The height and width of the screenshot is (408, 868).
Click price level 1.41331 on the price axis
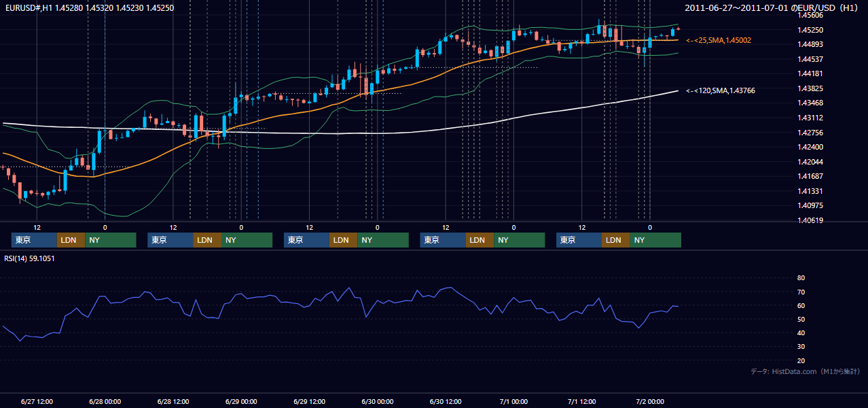[810, 191]
